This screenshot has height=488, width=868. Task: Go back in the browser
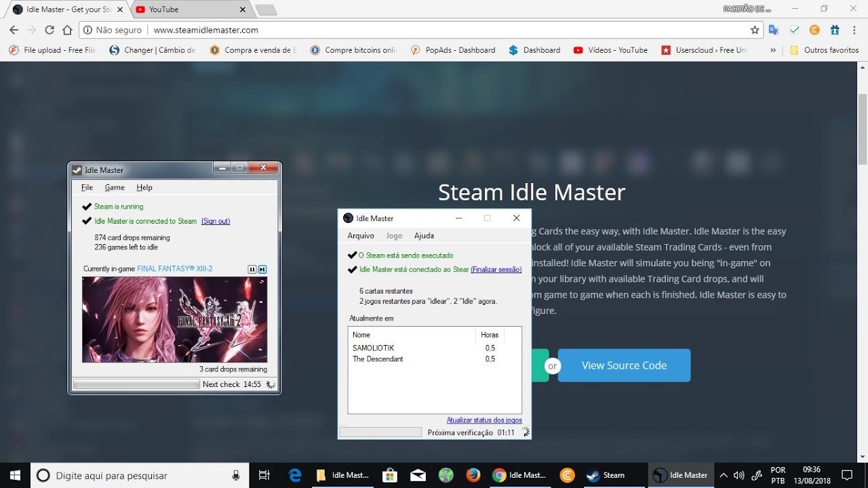14,30
